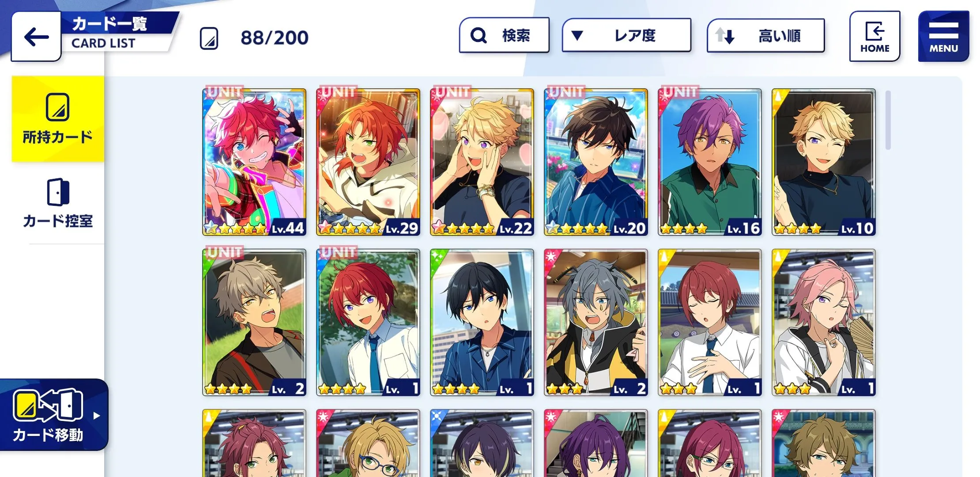Click the card icon in the 所持カード tab
The height and width of the screenshot is (477, 980).
58,107
